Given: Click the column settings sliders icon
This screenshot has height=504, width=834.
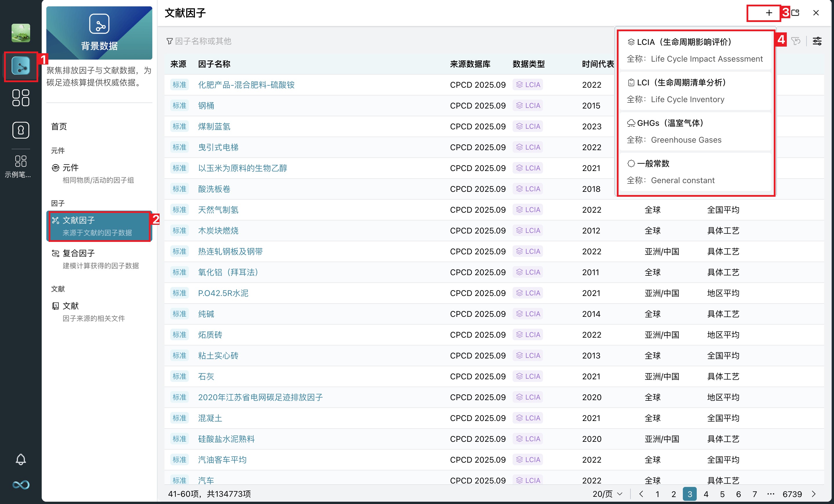Looking at the screenshot, I should [817, 41].
